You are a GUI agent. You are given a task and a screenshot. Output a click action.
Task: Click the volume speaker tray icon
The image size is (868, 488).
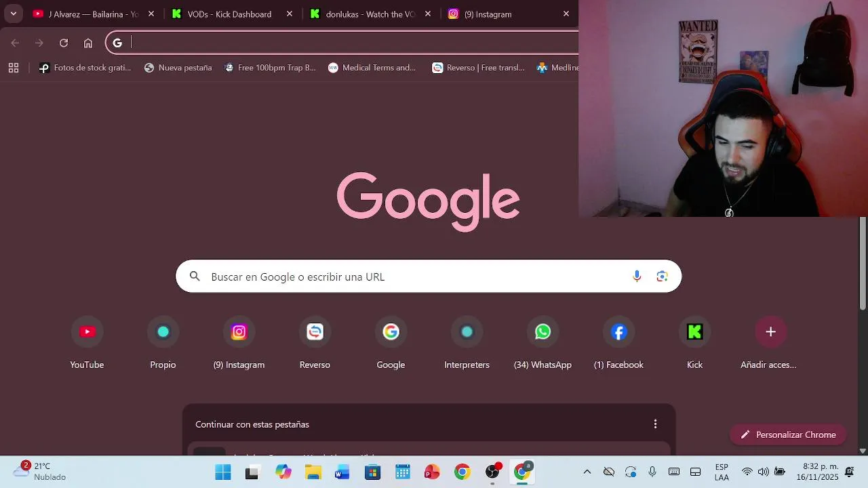point(764,472)
